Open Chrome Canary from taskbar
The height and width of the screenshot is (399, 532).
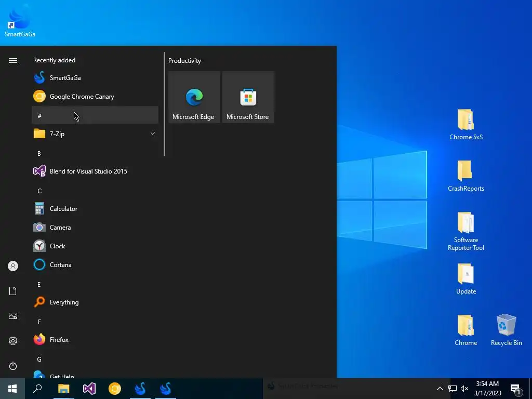coord(115,389)
